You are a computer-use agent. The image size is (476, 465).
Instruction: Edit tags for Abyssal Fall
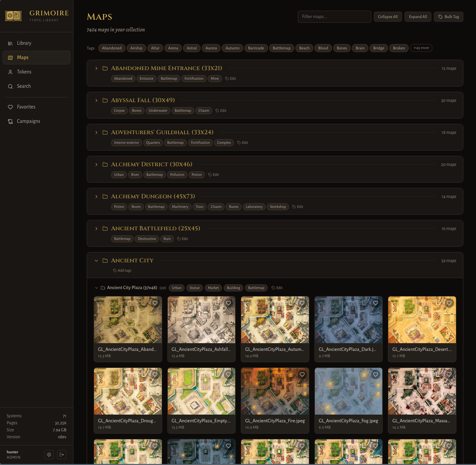coord(221,110)
